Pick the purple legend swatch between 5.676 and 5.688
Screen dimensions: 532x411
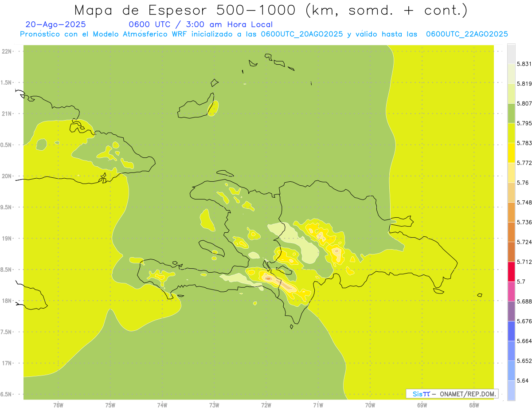(511, 311)
